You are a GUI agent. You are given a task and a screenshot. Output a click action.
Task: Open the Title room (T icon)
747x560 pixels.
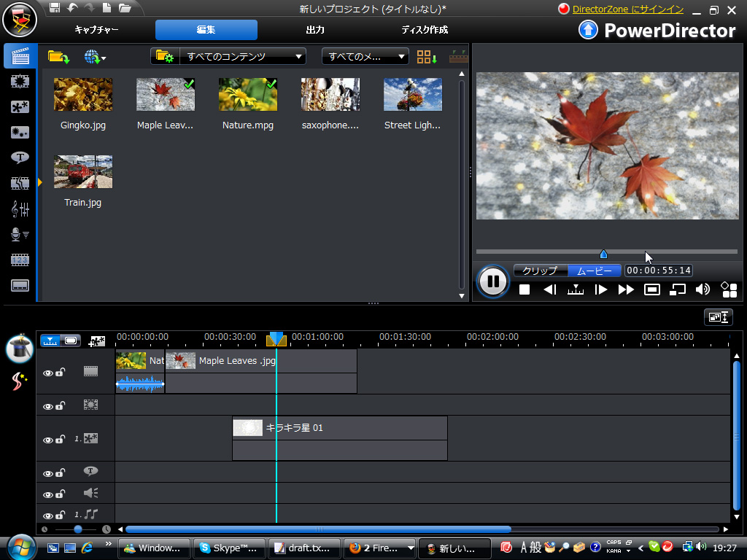pyautogui.click(x=20, y=156)
